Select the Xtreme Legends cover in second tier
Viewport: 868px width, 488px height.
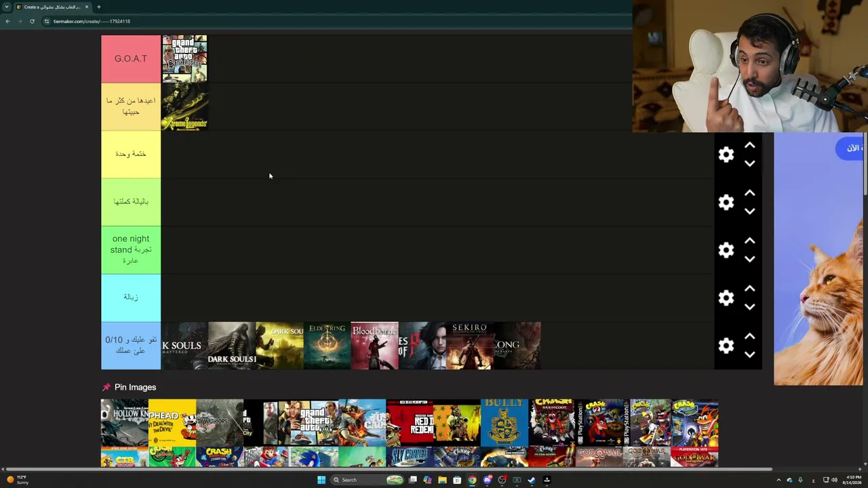(x=184, y=106)
